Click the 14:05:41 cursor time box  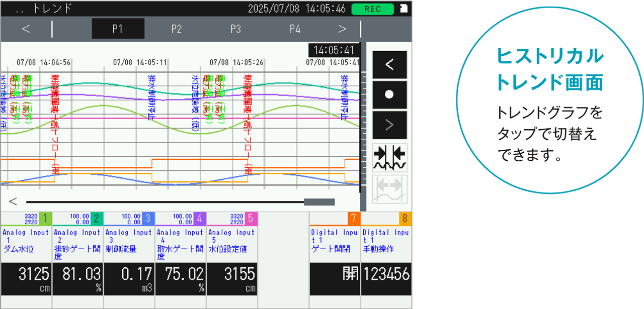tap(334, 50)
